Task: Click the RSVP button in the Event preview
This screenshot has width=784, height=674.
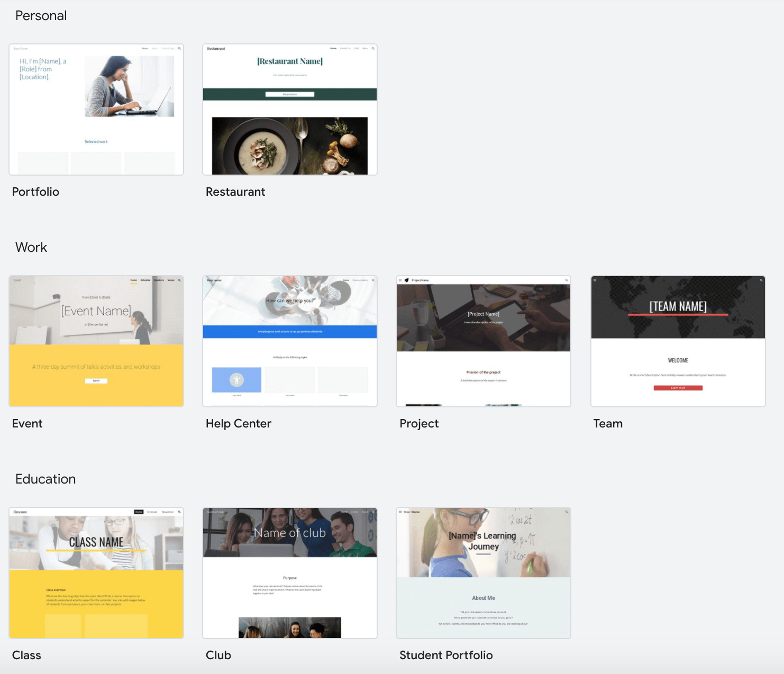Action: coord(96,381)
